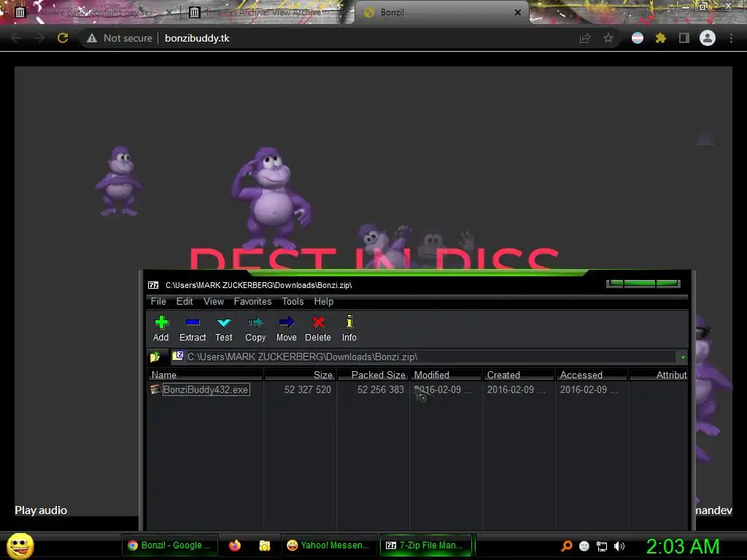The image size is (747, 560).
Task: Click packed size value 52 256 383
Action: (x=381, y=389)
